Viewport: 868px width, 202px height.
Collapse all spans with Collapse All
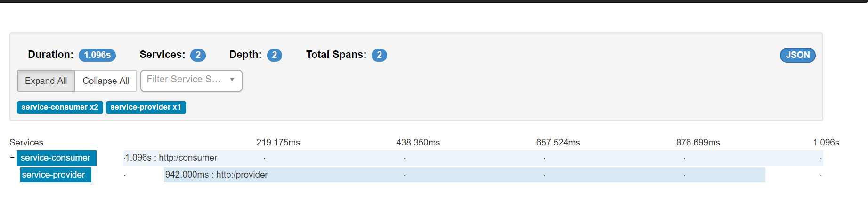point(105,81)
